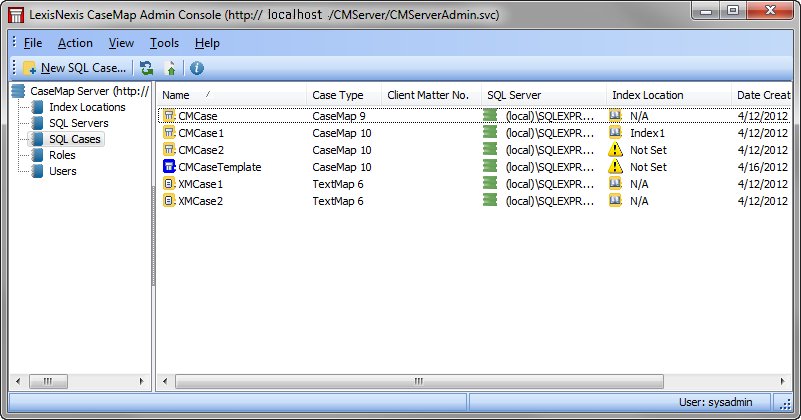Image resolution: width=801 pixels, height=420 pixels.
Task: Open the Action menu
Action: tap(75, 43)
